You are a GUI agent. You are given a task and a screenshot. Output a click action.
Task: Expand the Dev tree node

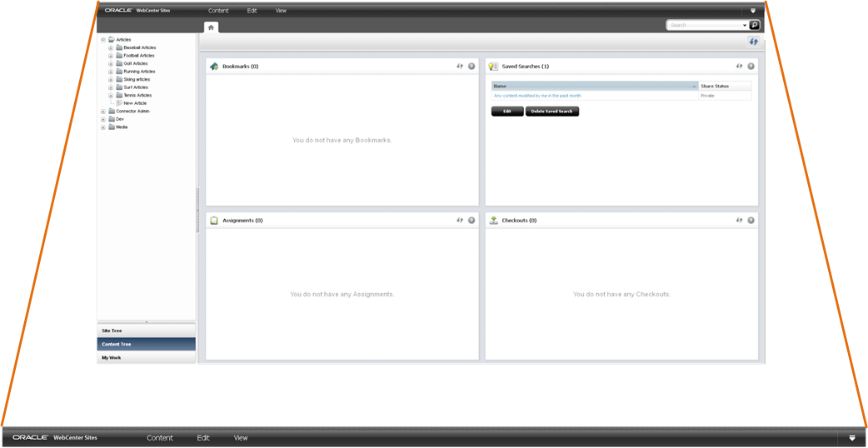(103, 119)
